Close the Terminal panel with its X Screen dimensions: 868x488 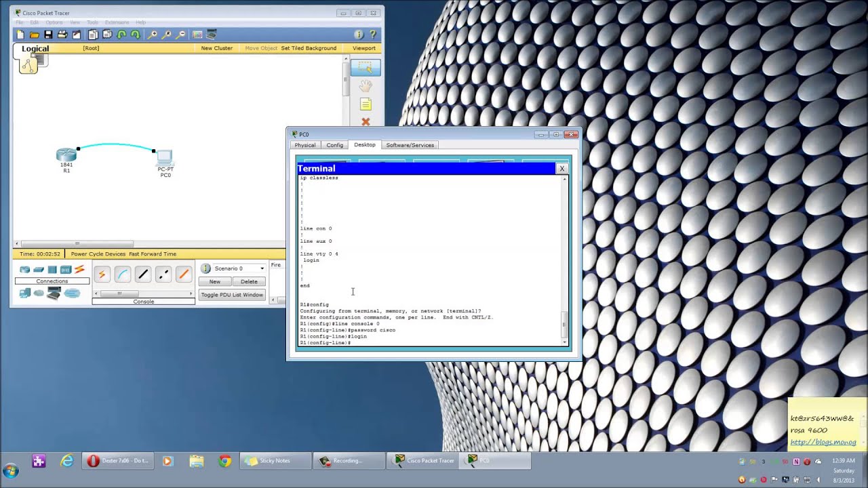click(x=561, y=168)
